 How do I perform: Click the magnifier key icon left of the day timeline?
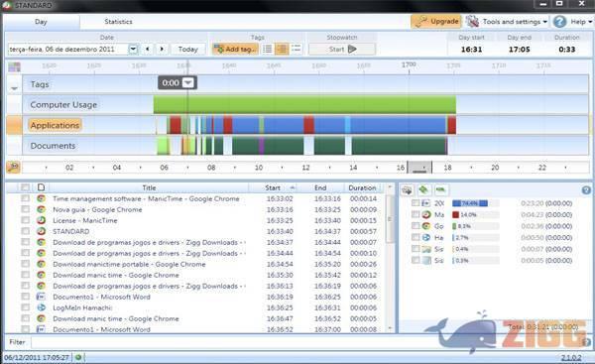pos(13,167)
